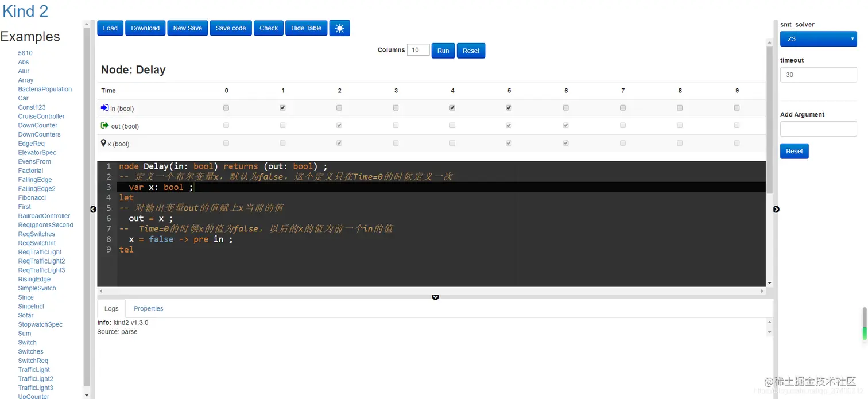Open the RisingEdge example
The width and height of the screenshot is (868, 399).
coord(34,279)
